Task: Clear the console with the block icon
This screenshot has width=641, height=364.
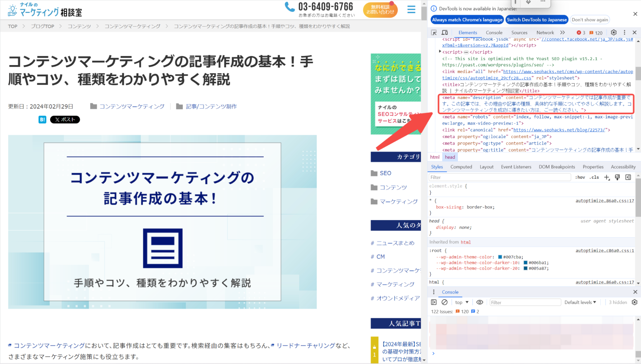Action: tap(444, 302)
